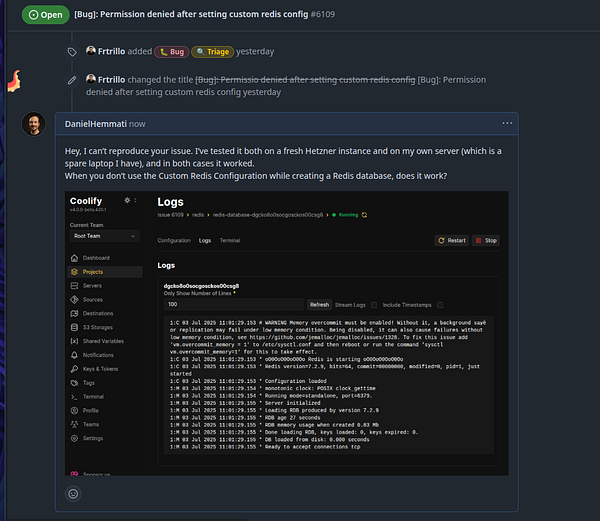Viewport: 600px width, 521px height.
Task: Click the Tags icon in sidebar
Action: coord(75,383)
